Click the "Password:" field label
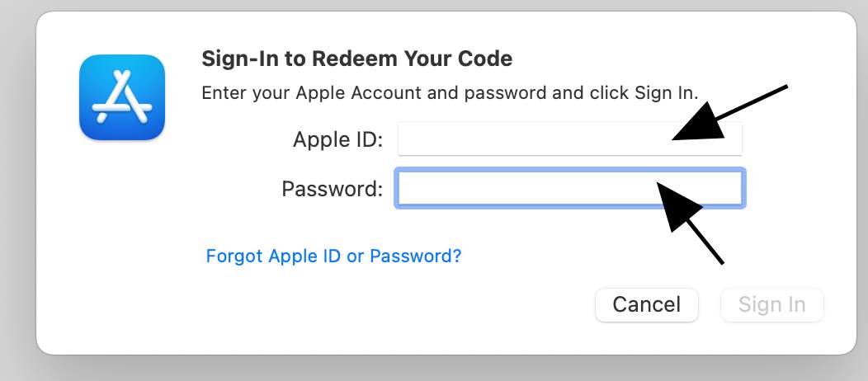868x381 pixels. click(332, 189)
